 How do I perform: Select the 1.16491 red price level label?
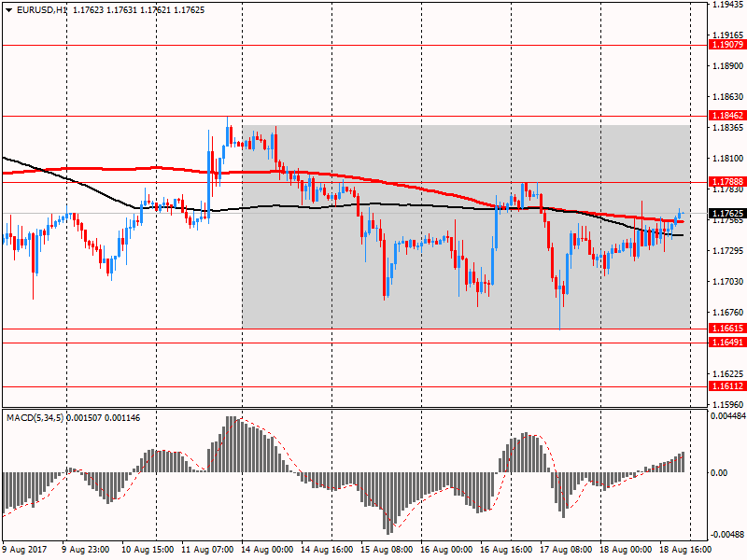pos(727,342)
